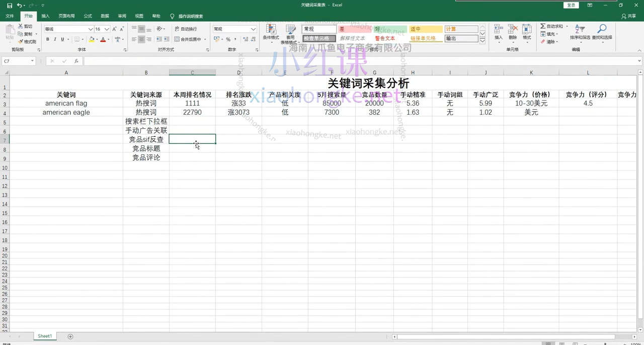Open the number format dropdown showing 常规
Image resolution: width=644 pixels, height=345 pixels.
pos(234,29)
